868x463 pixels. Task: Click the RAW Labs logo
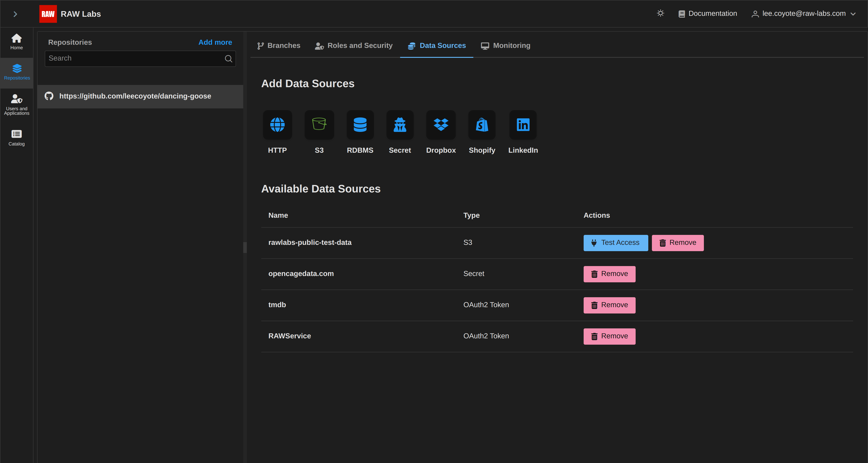pyautogui.click(x=48, y=14)
